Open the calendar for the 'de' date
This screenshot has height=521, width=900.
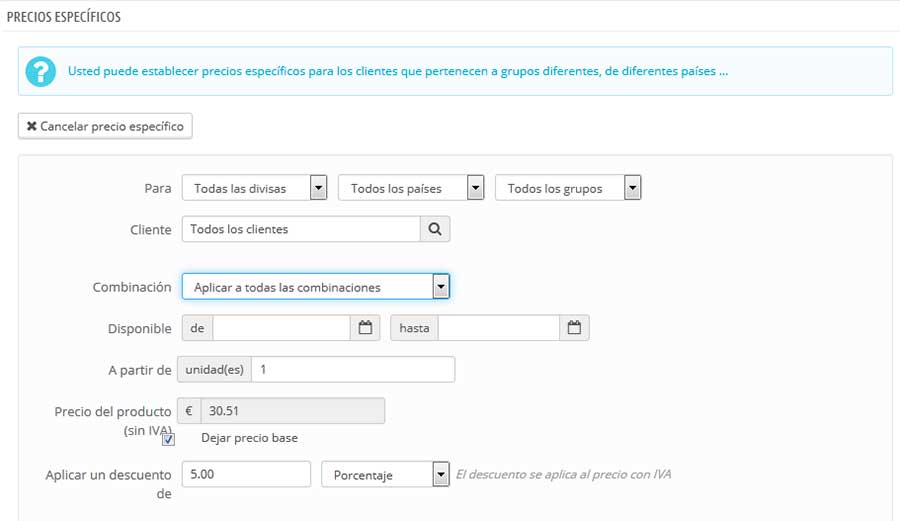pyautogui.click(x=365, y=328)
